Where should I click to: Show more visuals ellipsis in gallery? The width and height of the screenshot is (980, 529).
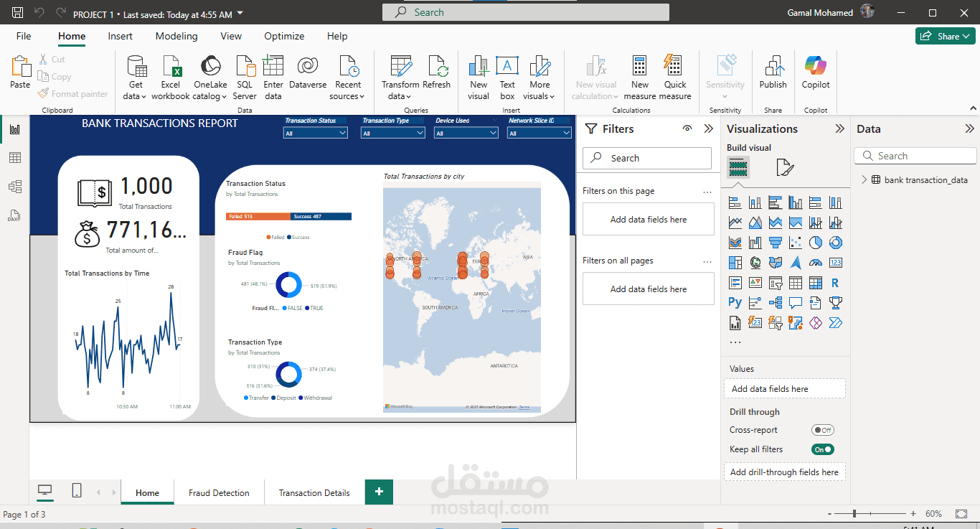pos(735,343)
